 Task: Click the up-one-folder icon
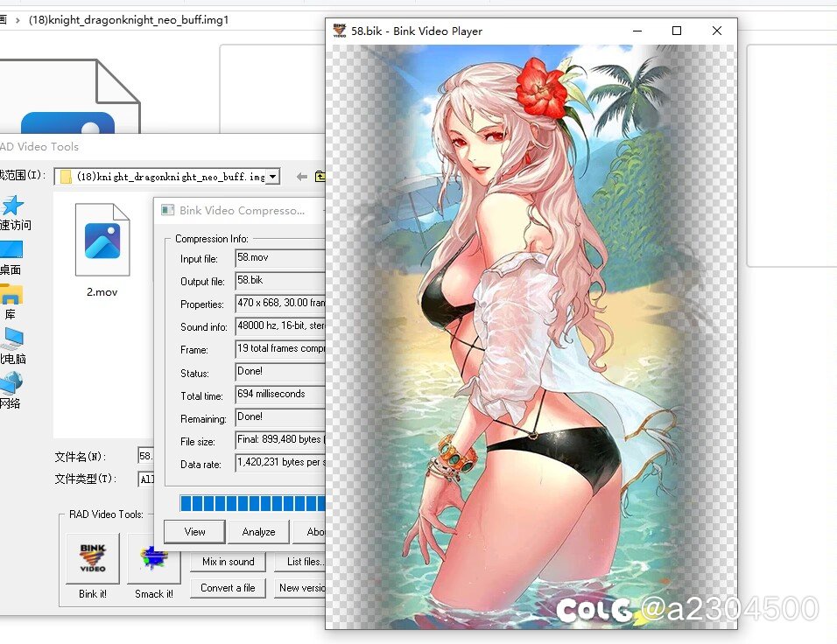pos(320,177)
